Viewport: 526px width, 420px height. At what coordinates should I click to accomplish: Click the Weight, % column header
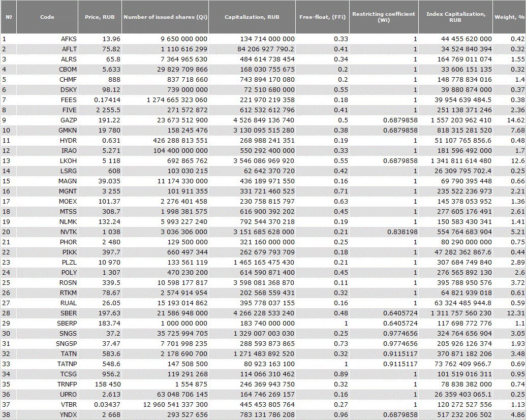(509, 17)
